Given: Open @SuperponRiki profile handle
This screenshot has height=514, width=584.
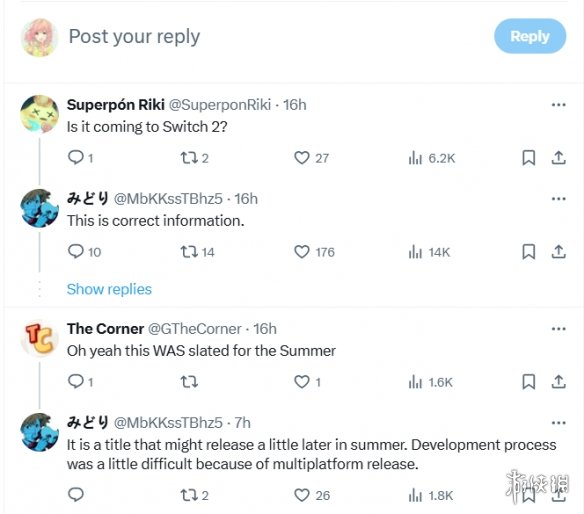Looking at the screenshot, I should [x=220, y=105].
